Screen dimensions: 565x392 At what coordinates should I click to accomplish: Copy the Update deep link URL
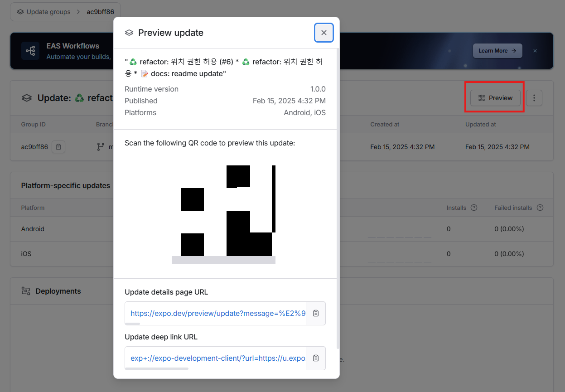click(316, 358)
